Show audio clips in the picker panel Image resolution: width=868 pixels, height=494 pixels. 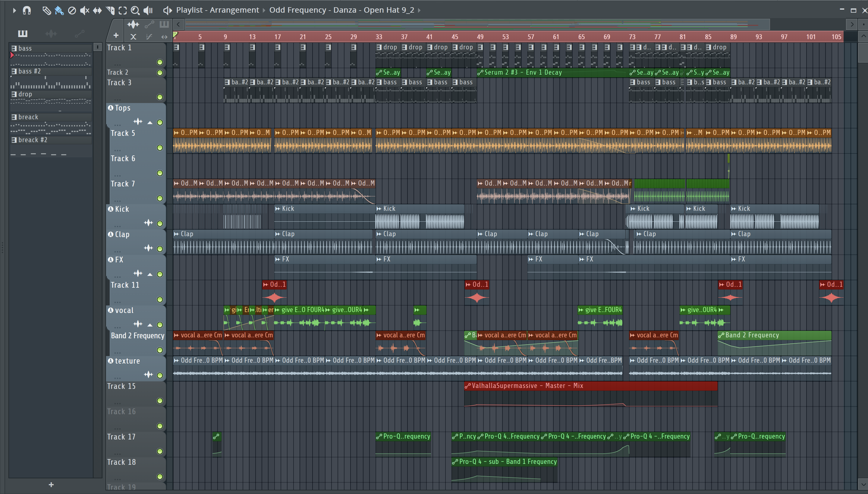51,33
